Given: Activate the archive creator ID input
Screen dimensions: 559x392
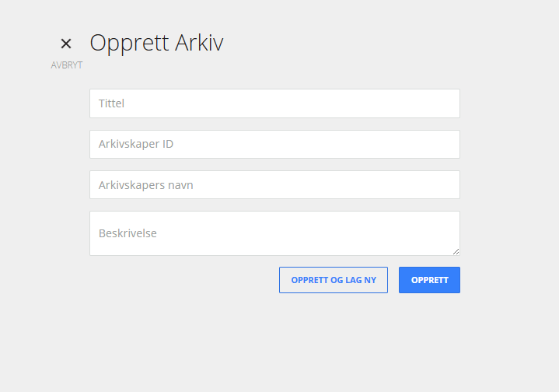Looking at the screenshot, I should pos(274,144).
